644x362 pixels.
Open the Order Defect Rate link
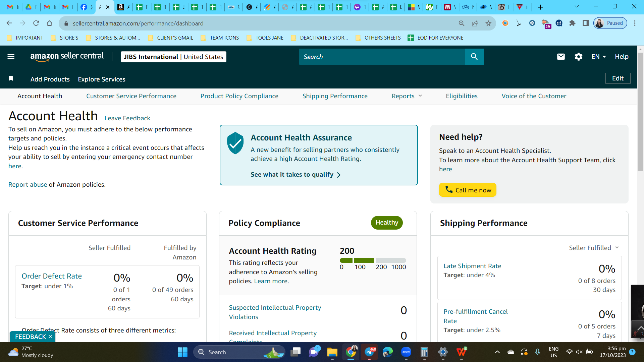(x=52, y=276)
